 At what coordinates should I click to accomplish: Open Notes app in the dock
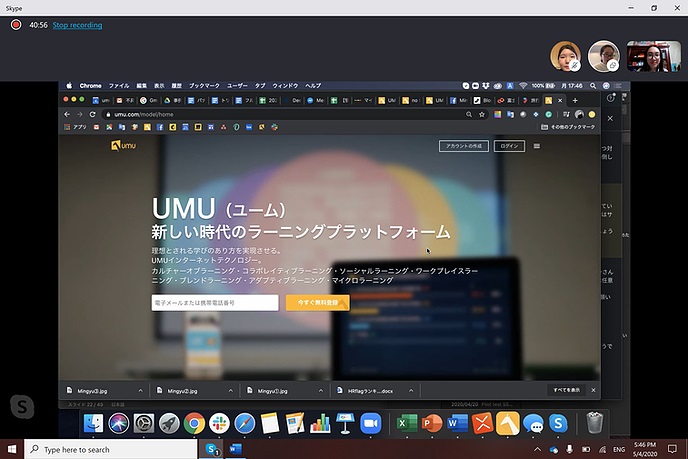point(270,423)
